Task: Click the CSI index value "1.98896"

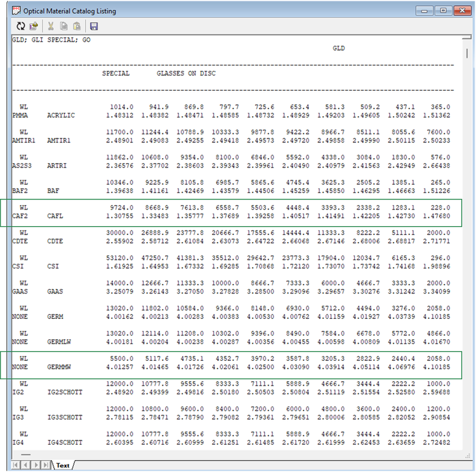Action: (x=437, y=267)
